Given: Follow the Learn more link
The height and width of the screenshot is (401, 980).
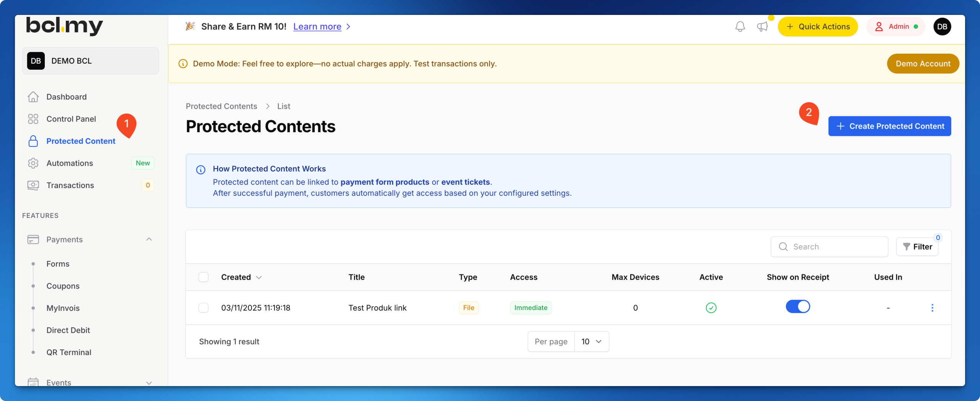Looking at the screenshot, I should 317,26.
